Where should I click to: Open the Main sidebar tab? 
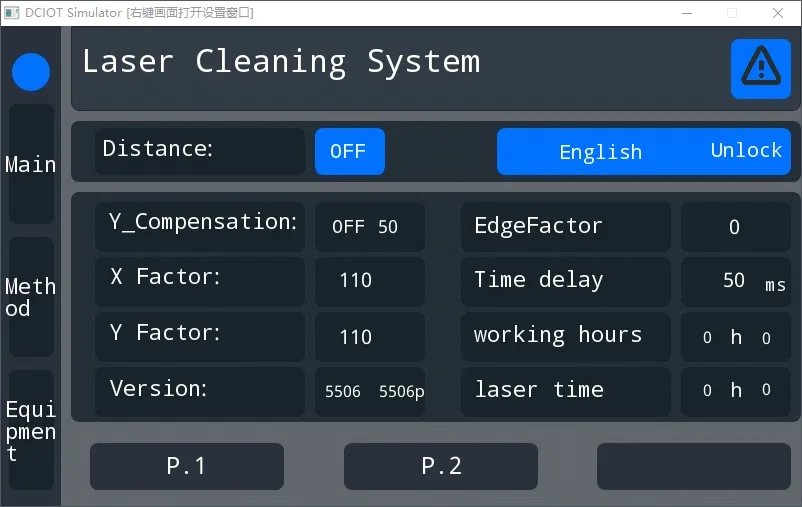pyautogui.click(x=31, y=164)
